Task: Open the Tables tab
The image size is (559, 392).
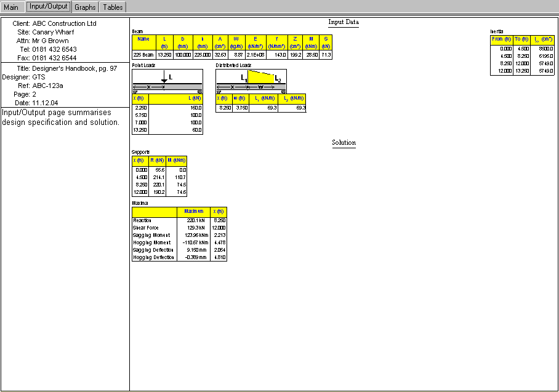Action: 113,7
